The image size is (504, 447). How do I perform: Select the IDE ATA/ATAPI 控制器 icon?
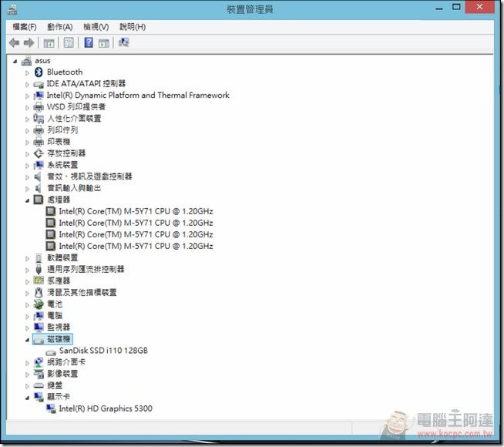[x=39, y=85]
